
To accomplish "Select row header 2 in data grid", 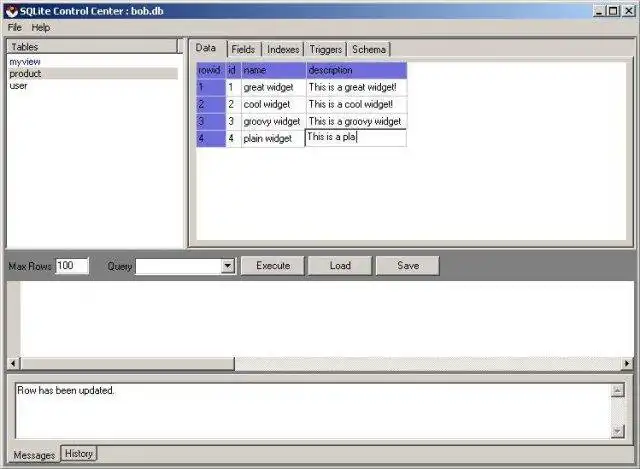I will point(211,104).
